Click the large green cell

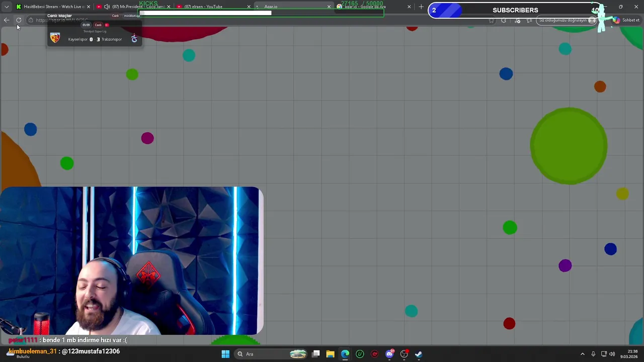(569, 146)
